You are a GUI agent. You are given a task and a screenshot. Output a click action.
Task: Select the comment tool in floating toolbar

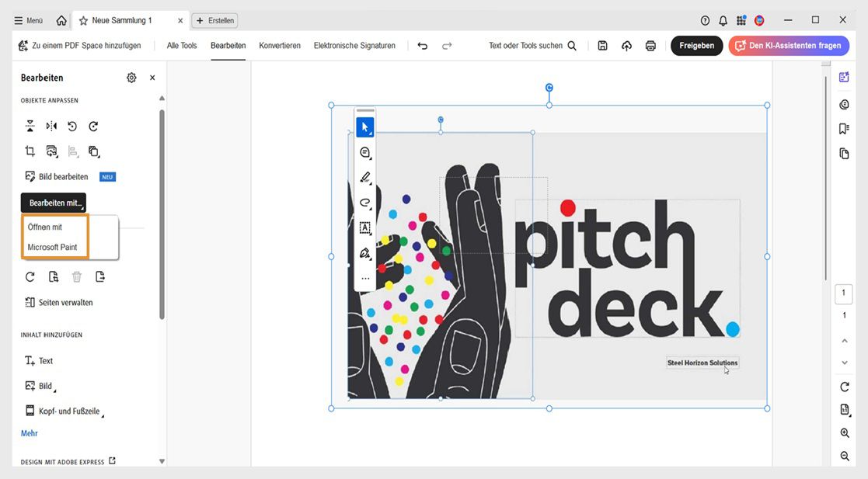click(x=364, y=153)
